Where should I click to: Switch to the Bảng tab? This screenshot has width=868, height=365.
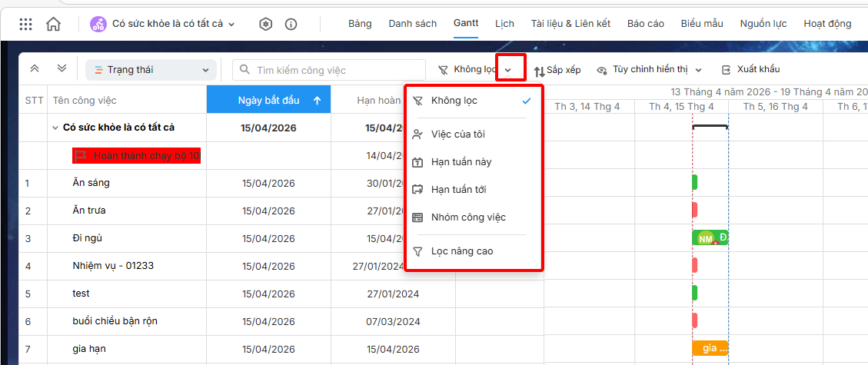click(360, 24)
